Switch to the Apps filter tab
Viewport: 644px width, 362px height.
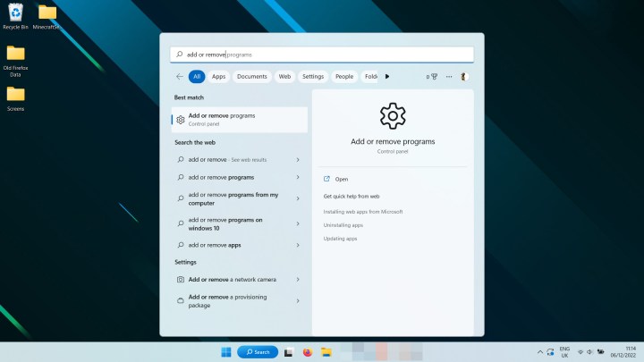coord(218,77)
